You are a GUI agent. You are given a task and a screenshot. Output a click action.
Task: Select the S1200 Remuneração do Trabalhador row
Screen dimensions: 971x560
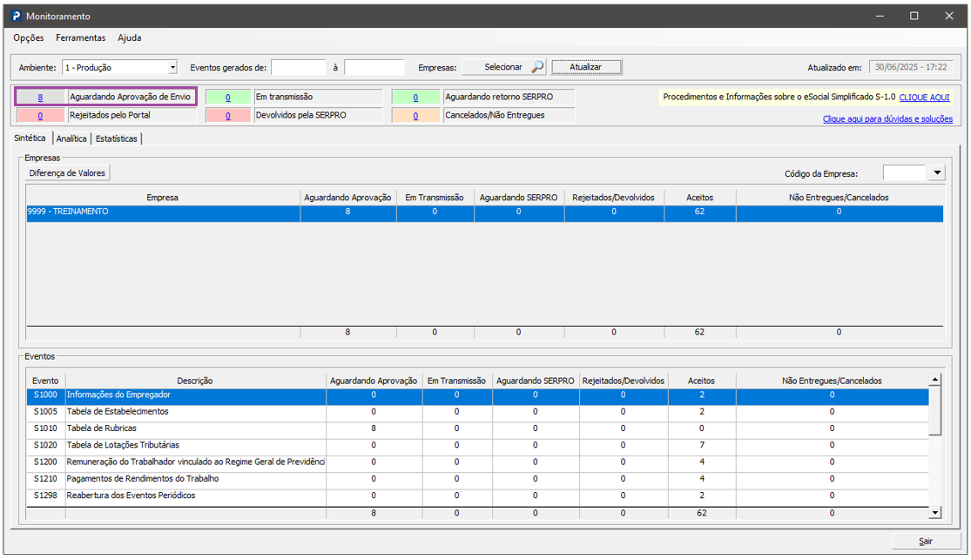[477, 462]
